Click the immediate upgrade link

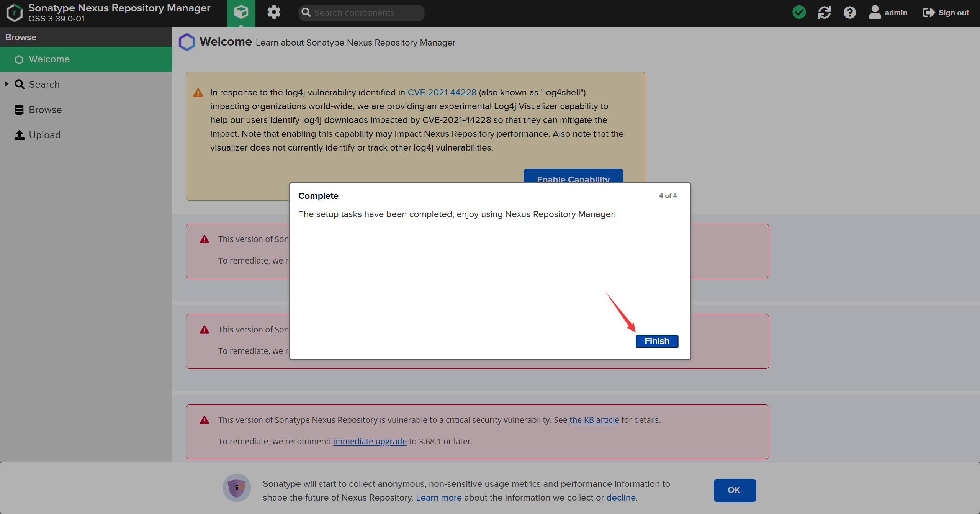click(x=370, y=441)
